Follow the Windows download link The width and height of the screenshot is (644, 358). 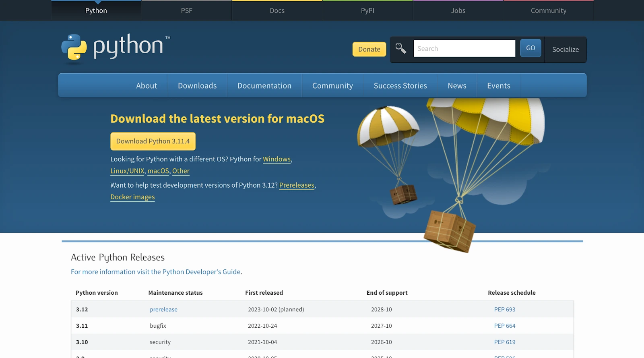pyautogui.click(x=277, y=159)
